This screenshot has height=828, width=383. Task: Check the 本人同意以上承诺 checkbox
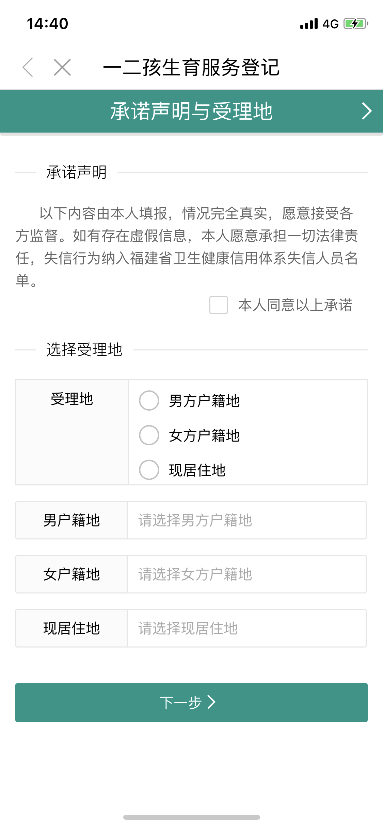(x=218, y=305)
